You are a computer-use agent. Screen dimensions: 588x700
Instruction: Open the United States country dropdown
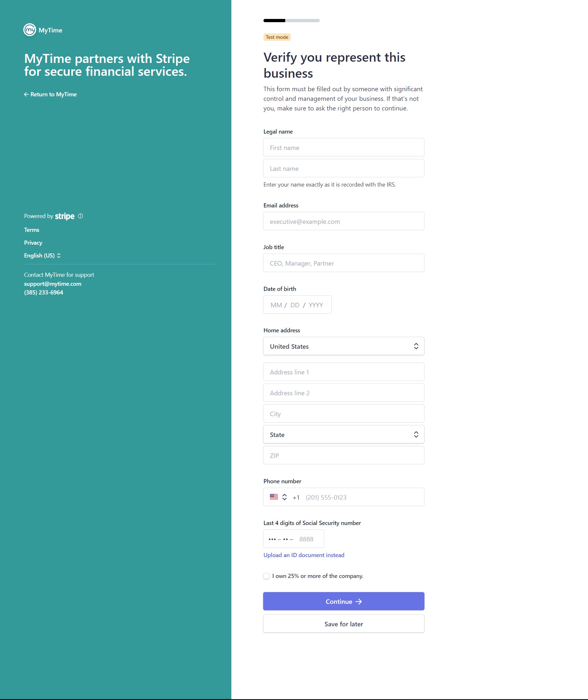click(x=343, y=346)
